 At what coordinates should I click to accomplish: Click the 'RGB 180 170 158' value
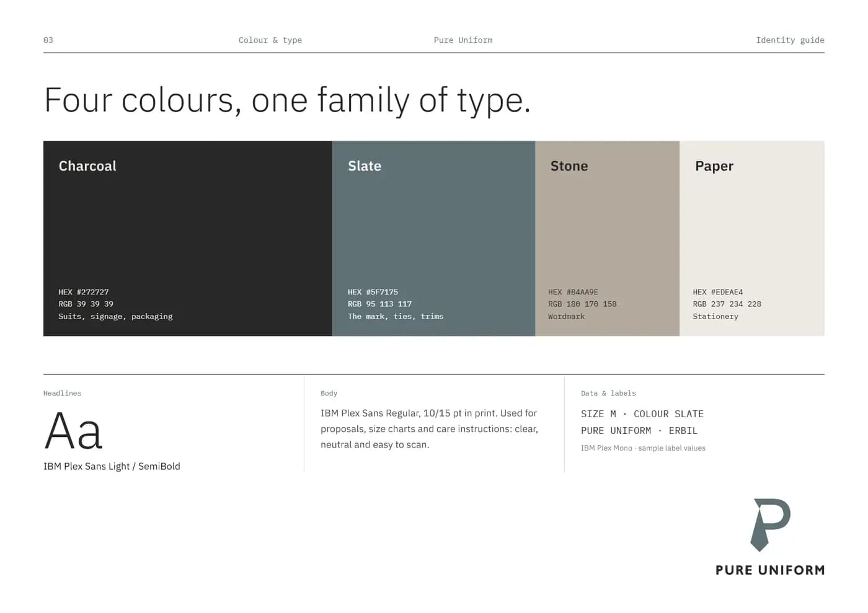[x=583, y=304]
